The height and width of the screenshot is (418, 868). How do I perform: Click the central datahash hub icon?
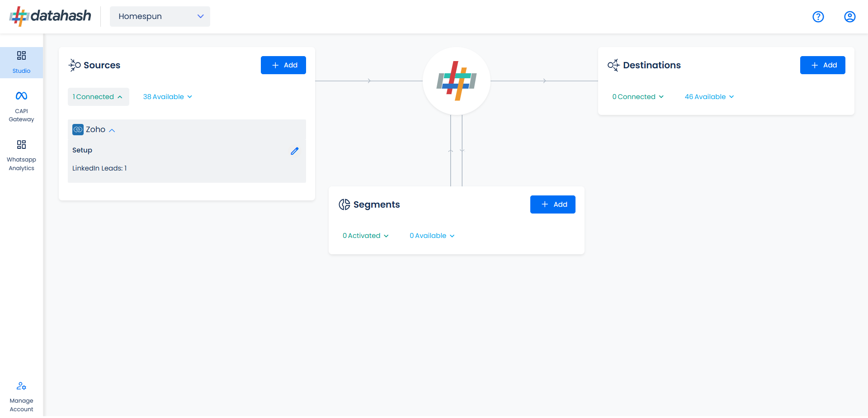(456, 81)
